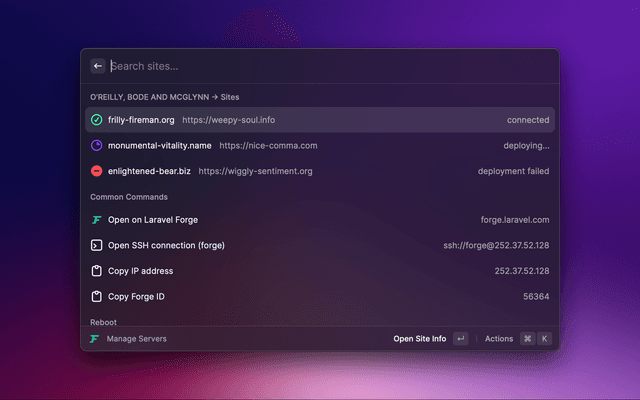Click the Copy Forge ID clipboard icon
Image resolution: width=640 pixels, height=400 pixels.
(x=97, y=297)
